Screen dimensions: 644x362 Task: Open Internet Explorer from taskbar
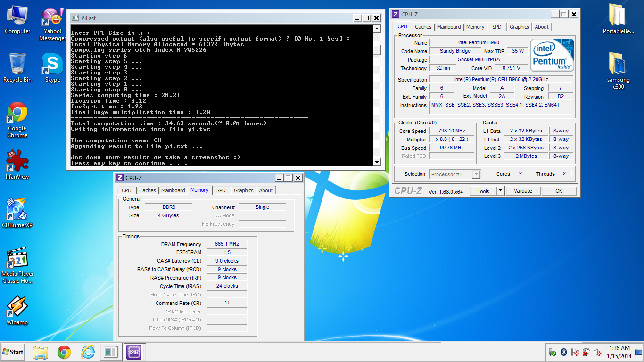(x=88, y=352)
